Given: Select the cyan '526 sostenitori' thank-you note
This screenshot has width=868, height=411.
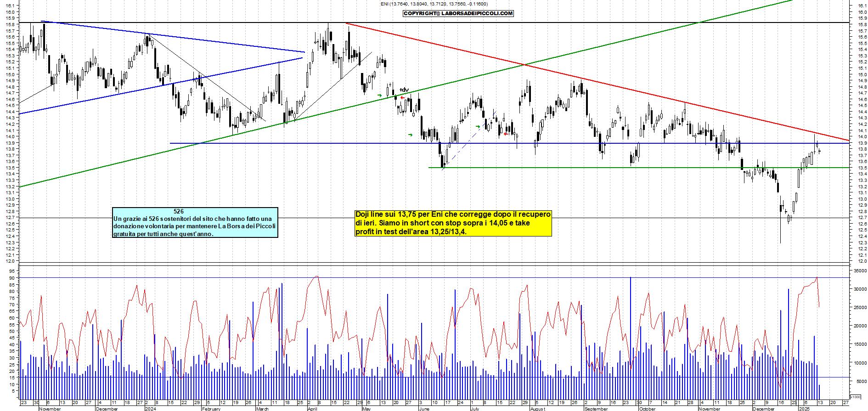Looking at the screenshot, I should (x=195, y=222).
